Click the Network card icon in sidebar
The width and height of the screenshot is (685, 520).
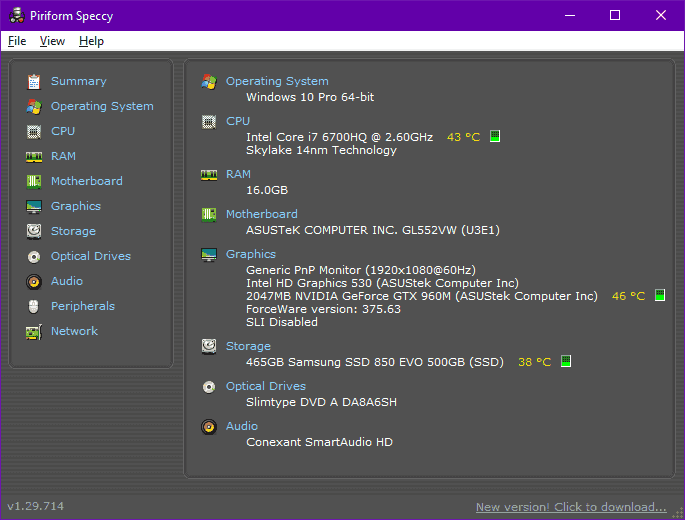[34, 332]
